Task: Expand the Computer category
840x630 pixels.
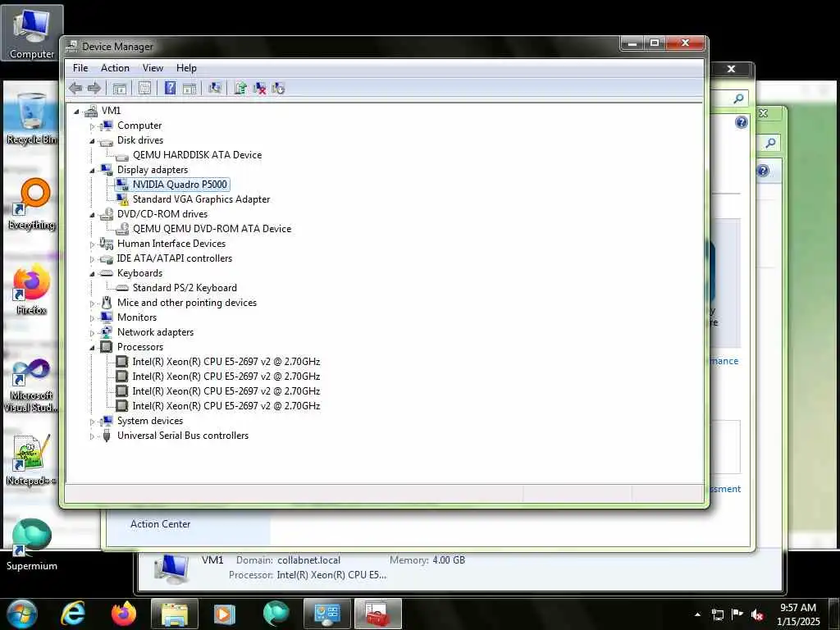Action: coord(92,126)
